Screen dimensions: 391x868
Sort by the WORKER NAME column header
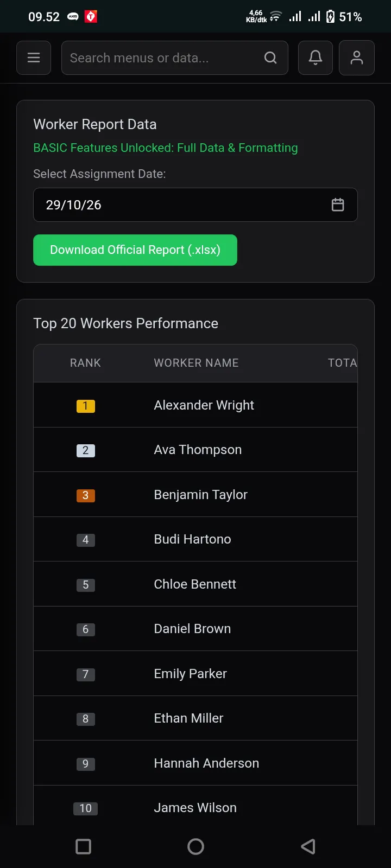[x=196, y=363]
